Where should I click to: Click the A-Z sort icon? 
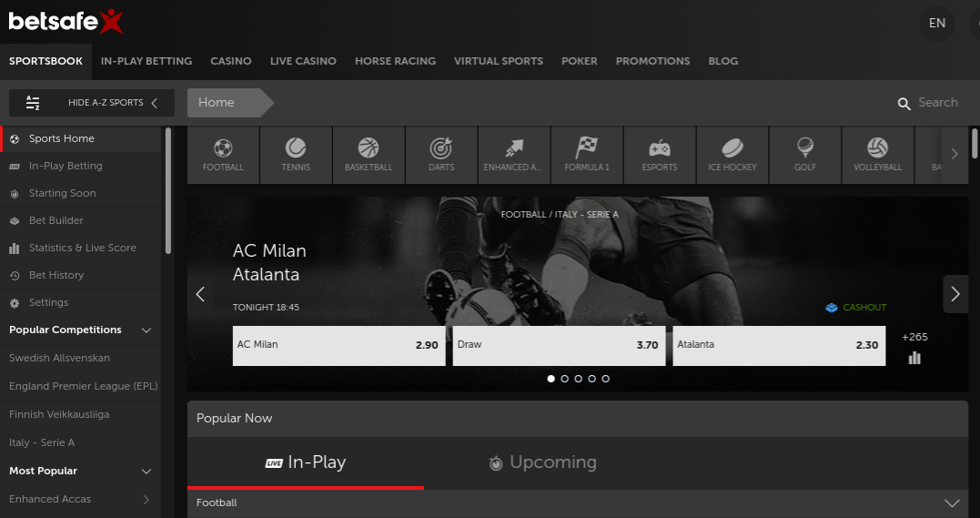(33, 103)
